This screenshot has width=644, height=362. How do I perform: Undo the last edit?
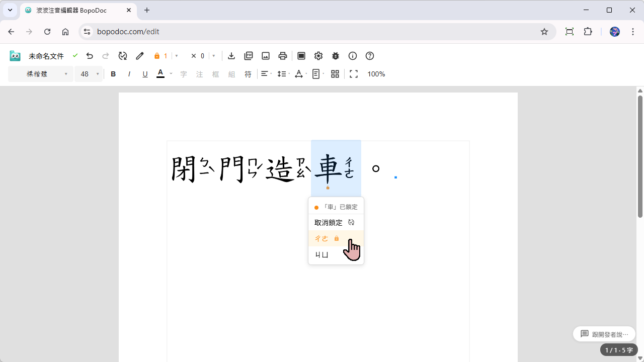(90, 56)
